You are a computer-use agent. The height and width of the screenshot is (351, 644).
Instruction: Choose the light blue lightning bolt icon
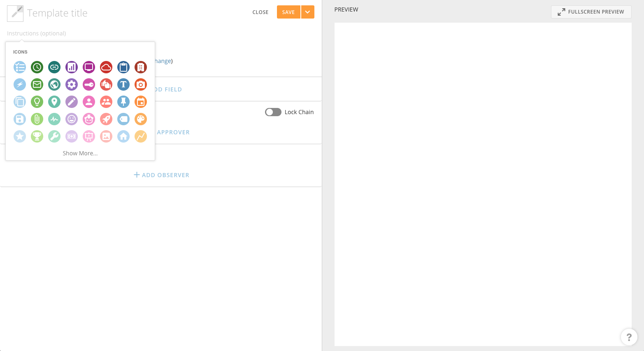[x=20, y=84]
